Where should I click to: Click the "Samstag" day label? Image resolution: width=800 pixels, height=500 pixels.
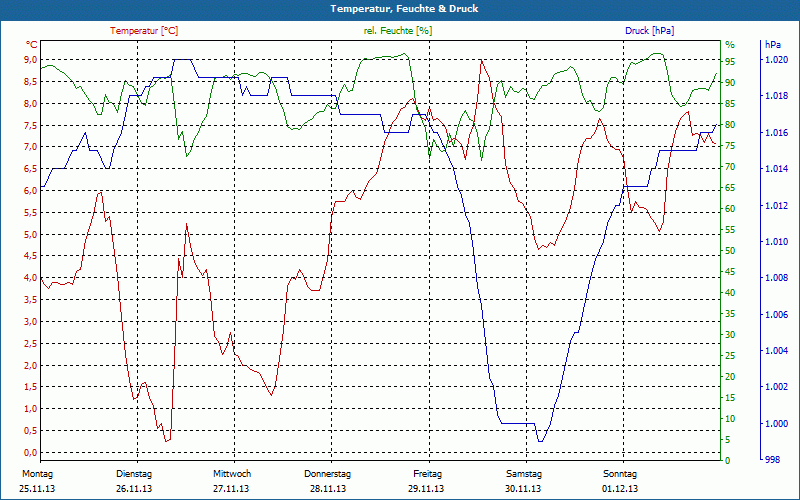[523, 474]
